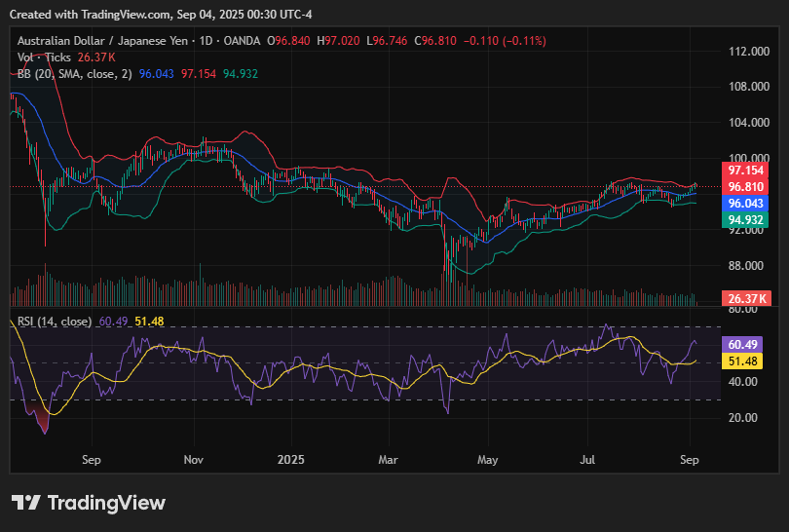The height and width of the screenshot is (532, 789).
Task: Select the 'Vol · Ticks' indicator label
Action: coord(44,57)
